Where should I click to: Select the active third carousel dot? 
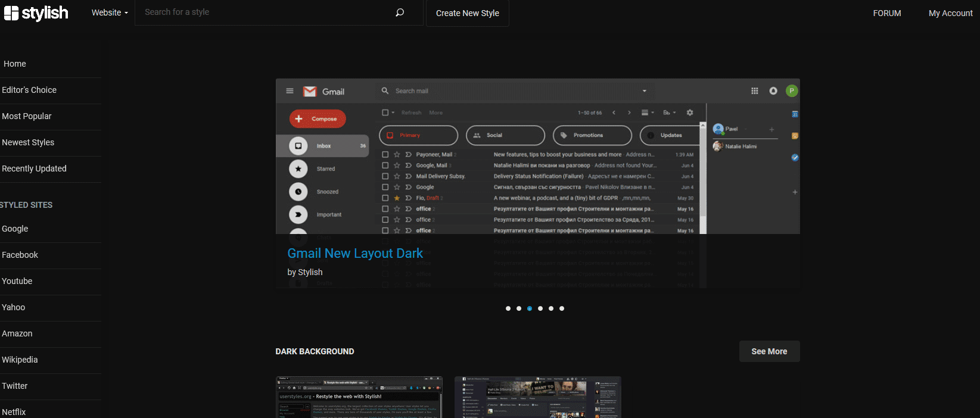pos(530,308)
